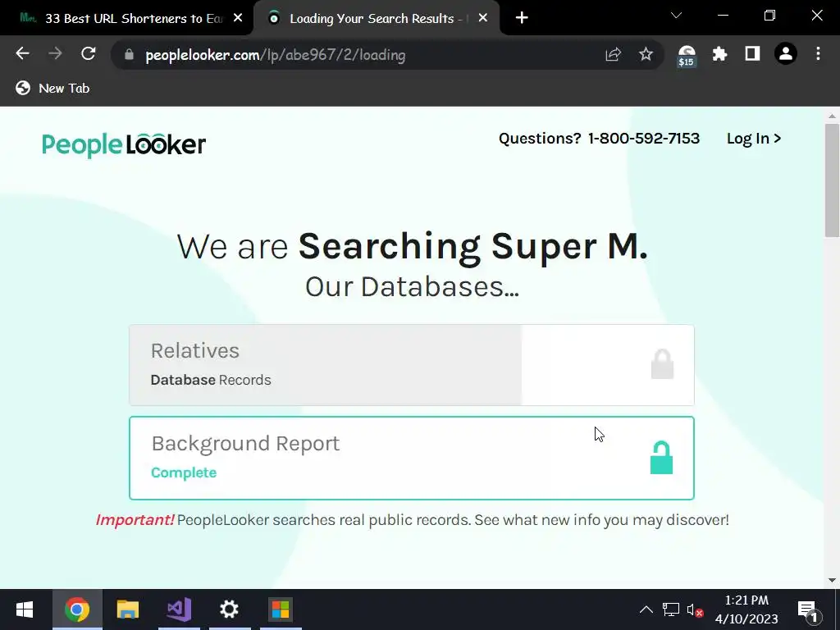Image resolution: width=840 pixels, height=630 pixels.
Task: Open Chrome's three-dot menu
Action: click(x=818, y=53)
